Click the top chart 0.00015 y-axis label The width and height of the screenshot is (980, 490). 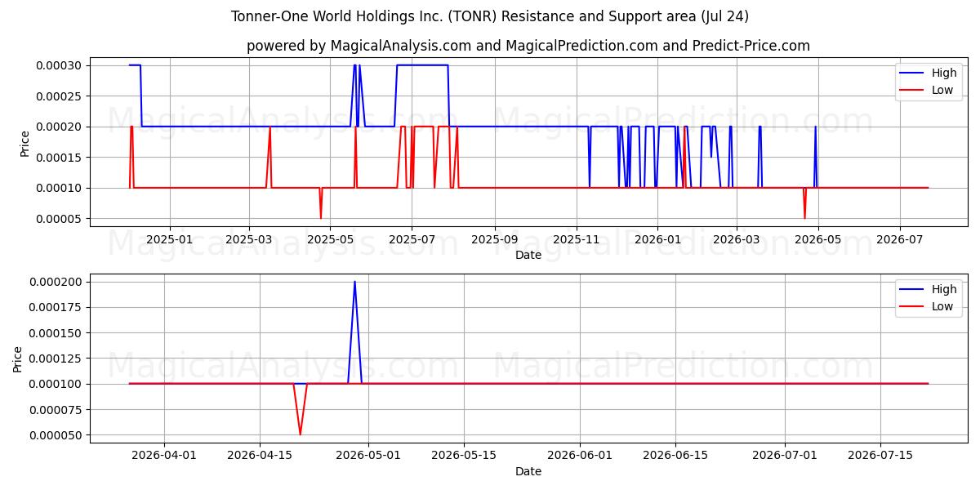58,158
